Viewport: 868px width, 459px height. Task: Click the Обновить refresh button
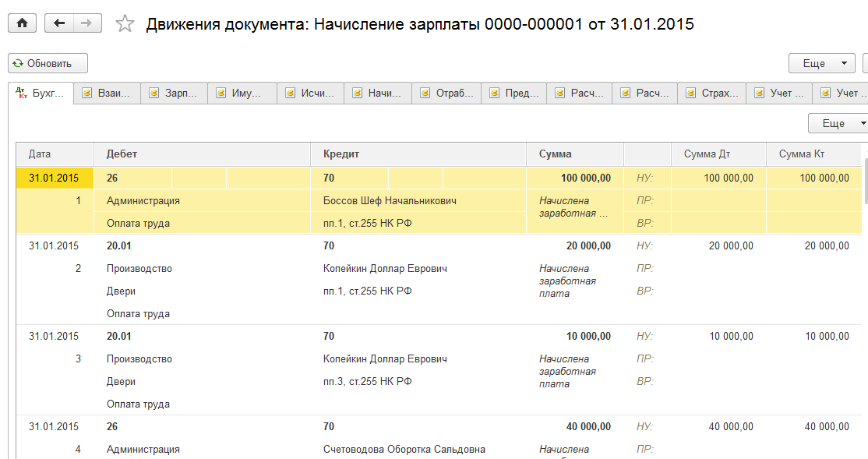pyautogui.click(x=48, y=63)
